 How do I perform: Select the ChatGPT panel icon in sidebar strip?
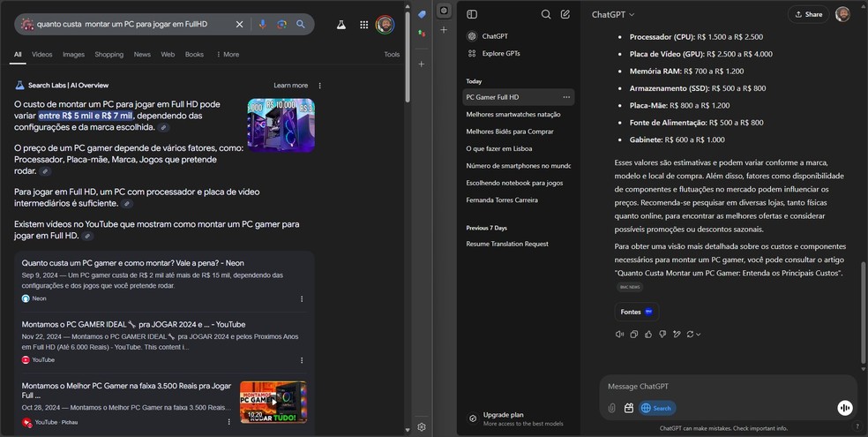coord(444,11)
